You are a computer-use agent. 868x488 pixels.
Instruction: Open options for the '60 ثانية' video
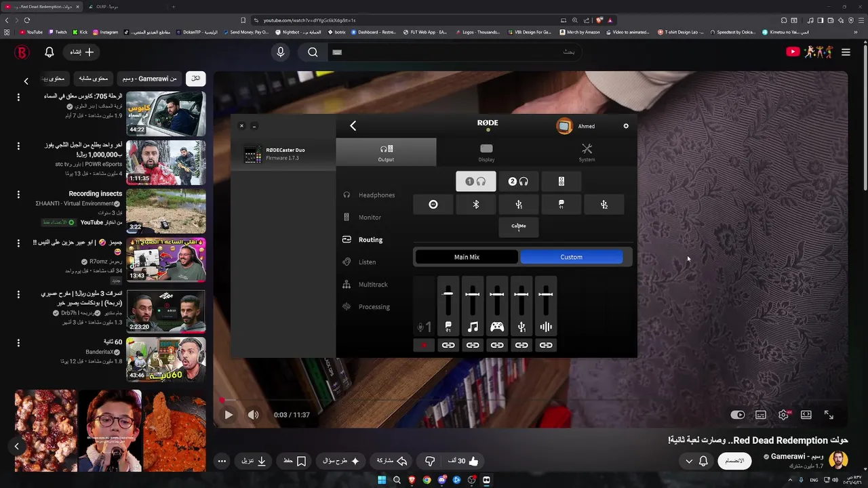18,343
